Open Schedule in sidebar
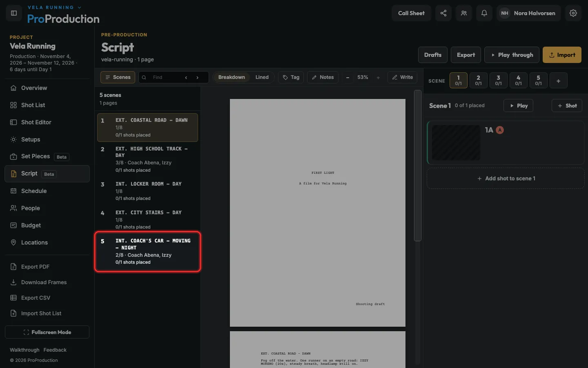This screenshot has width=588, height=368. click(47, 191)
